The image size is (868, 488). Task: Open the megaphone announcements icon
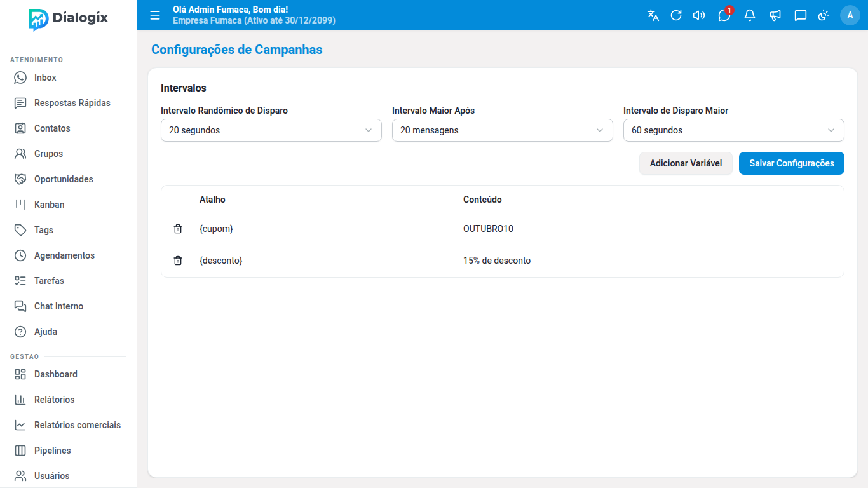[x=775, y=15]
